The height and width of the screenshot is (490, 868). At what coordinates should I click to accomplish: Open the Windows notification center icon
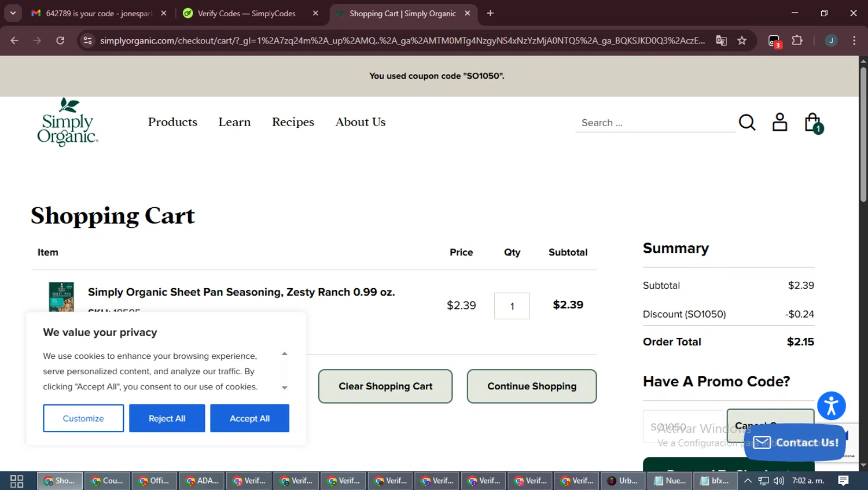pos(844,481)
